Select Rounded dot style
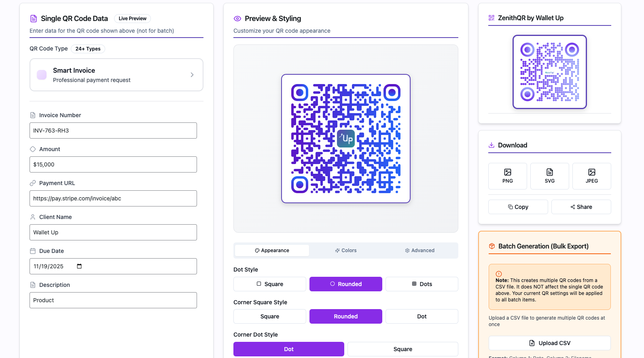The width and height of the screenshot is (644, 358). click(346, 284)
